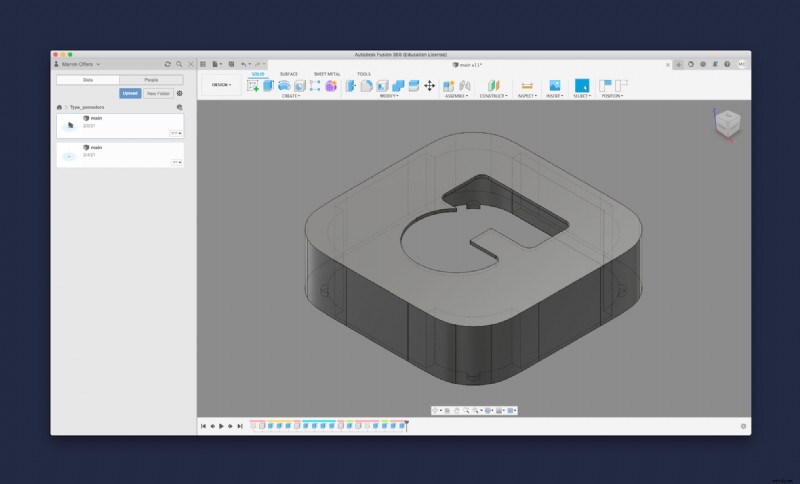The image size is (800, 484).
Task: Open data panel settings gear
Action: tap(180, 93)
